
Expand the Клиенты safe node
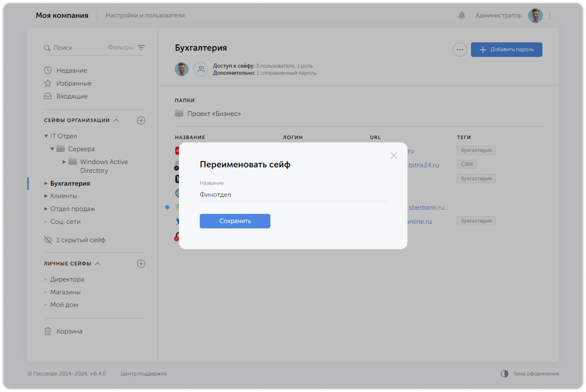tap(46, 196)
